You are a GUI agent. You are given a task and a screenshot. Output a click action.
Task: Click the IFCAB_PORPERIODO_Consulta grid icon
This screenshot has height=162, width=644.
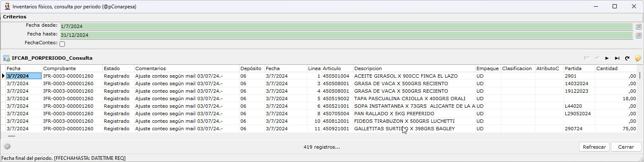[7, 58]
